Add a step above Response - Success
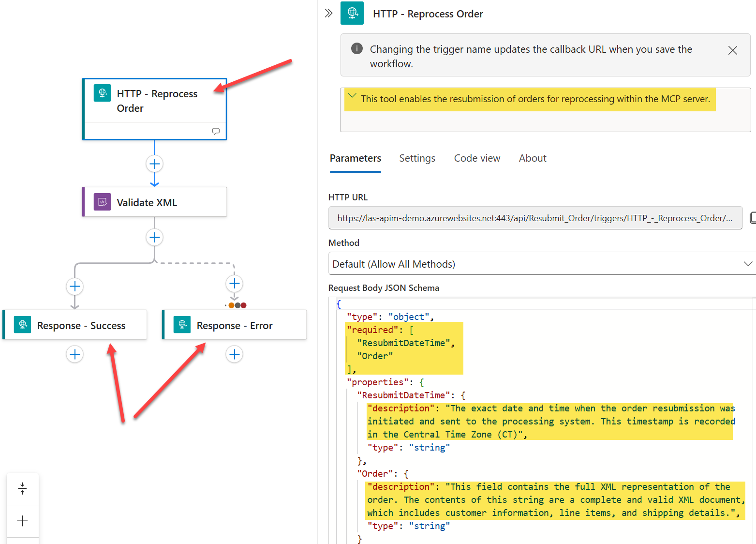The height and width of the screenshot is (544, 756). pyautogui.click(x=75, y=286)
